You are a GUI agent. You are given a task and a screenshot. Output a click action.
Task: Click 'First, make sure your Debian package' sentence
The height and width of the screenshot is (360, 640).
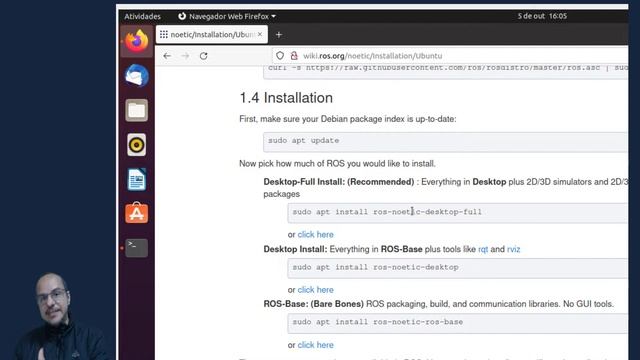(x=348, y=119)
